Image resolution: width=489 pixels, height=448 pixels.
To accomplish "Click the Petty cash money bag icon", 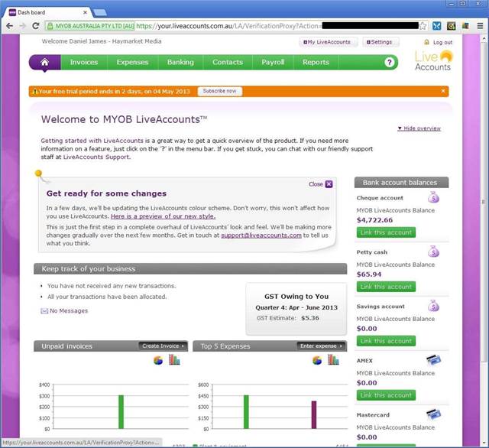I will tap(433, 252).
